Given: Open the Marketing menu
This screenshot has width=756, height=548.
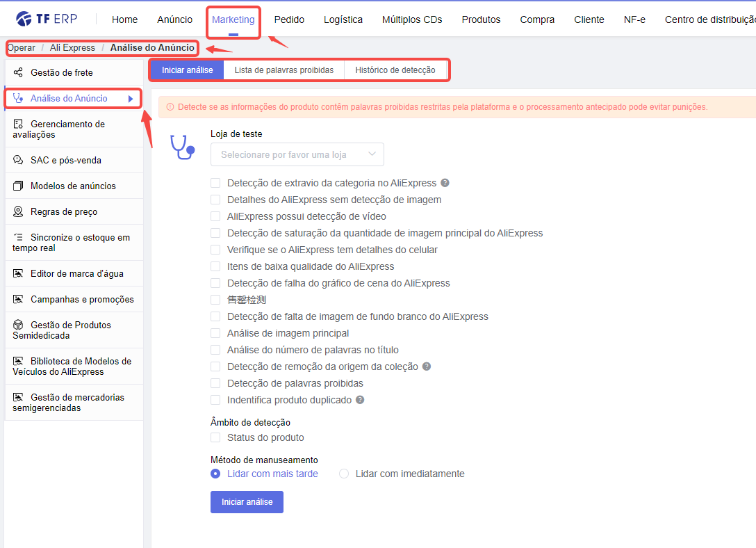Looking at the screenshot, I should [233, 19].
